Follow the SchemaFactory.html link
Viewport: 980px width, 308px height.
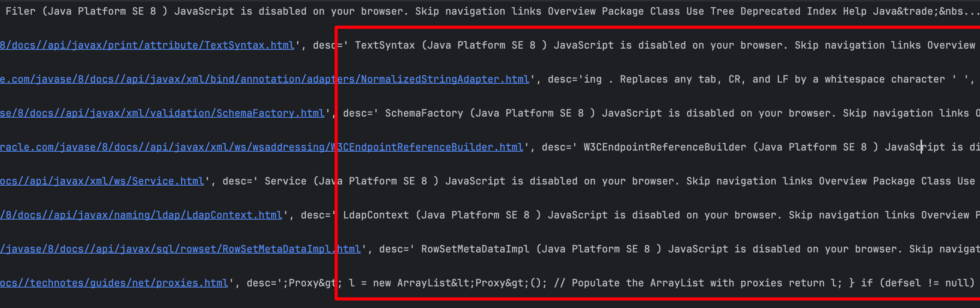pyautogui.click(x=162, y=113)
